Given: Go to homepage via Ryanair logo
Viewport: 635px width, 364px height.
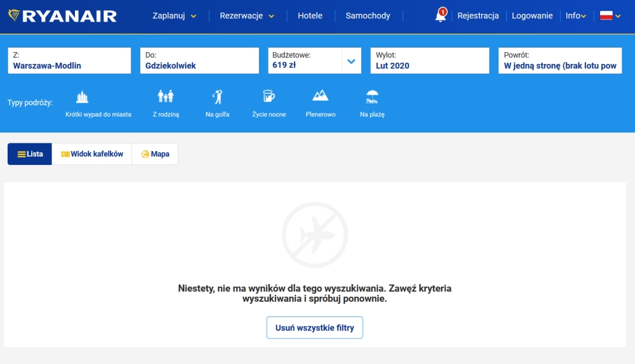Looking at the screenshot, I should tap(62, 16).
